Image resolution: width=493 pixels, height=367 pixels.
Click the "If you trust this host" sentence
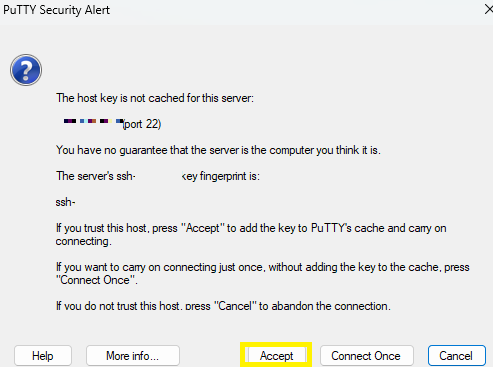click(251, 234)
